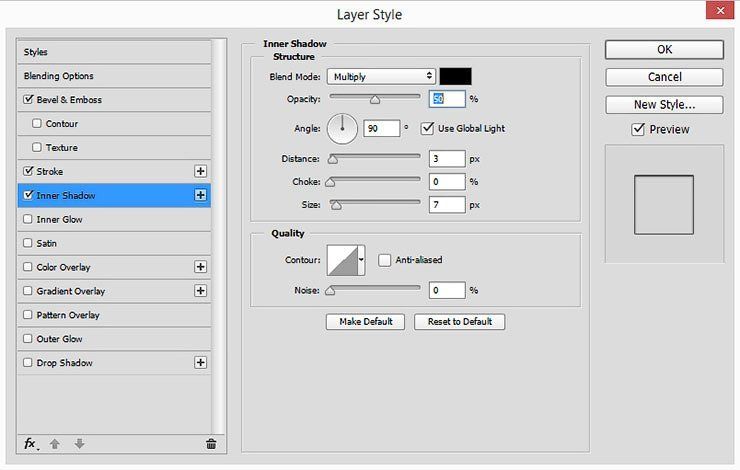Click the New Style... button
The height and width of the screenshot is (470, 740).
click(664, 104)
